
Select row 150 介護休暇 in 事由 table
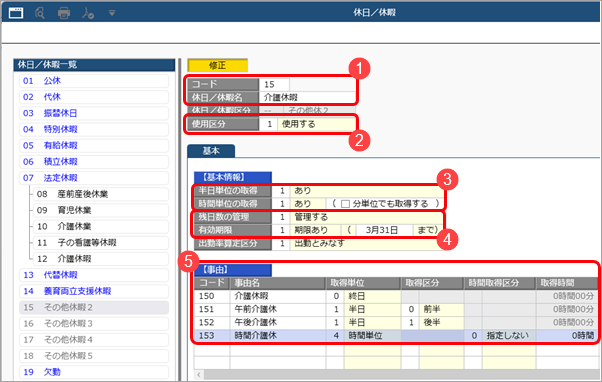click(x=396, y=296)
